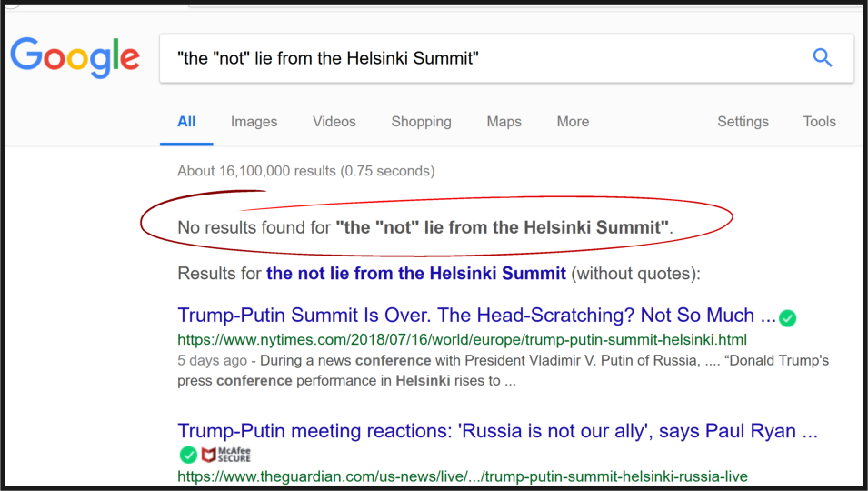Switch to Maps results
The width and height of the screenshot is (868, 491).
504,122
